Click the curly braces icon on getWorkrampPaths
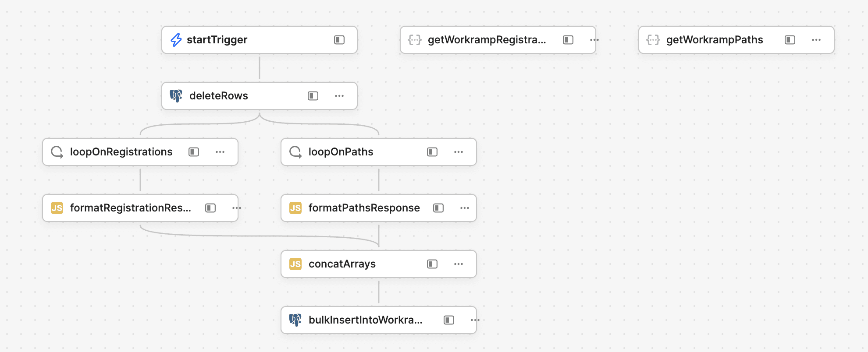 [x=653, y=40]
